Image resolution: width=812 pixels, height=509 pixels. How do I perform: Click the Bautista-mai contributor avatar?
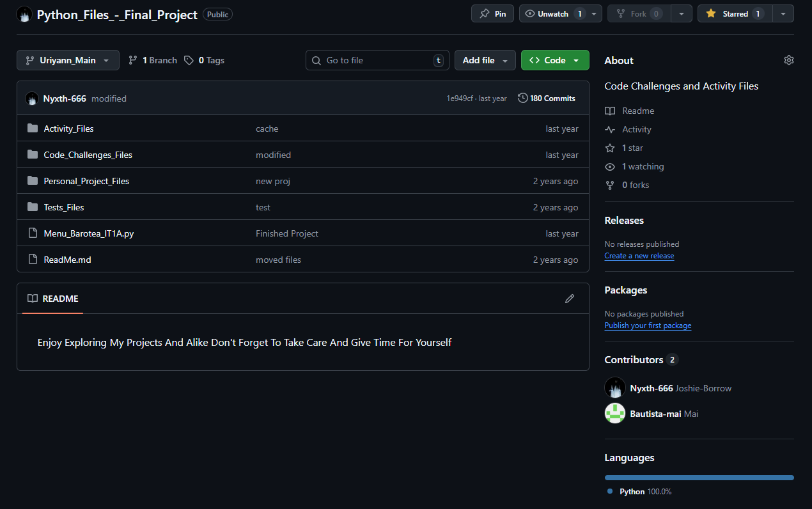(x=614, y=414)
